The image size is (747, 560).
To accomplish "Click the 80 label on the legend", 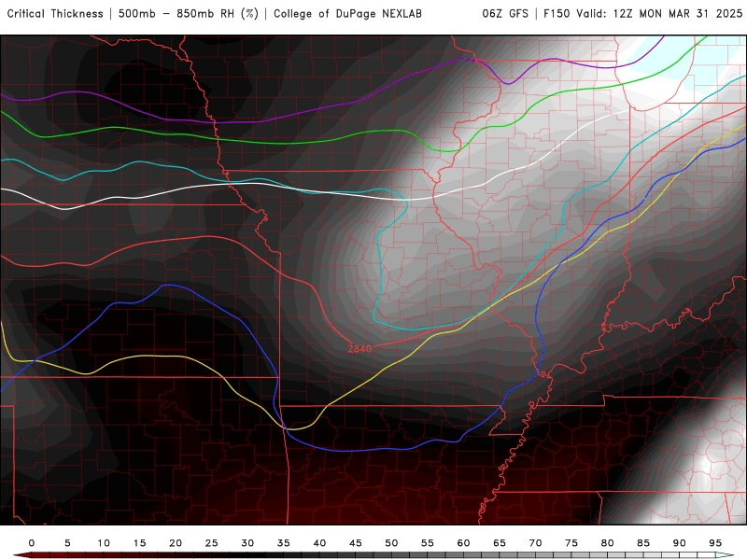I will 608,543.
